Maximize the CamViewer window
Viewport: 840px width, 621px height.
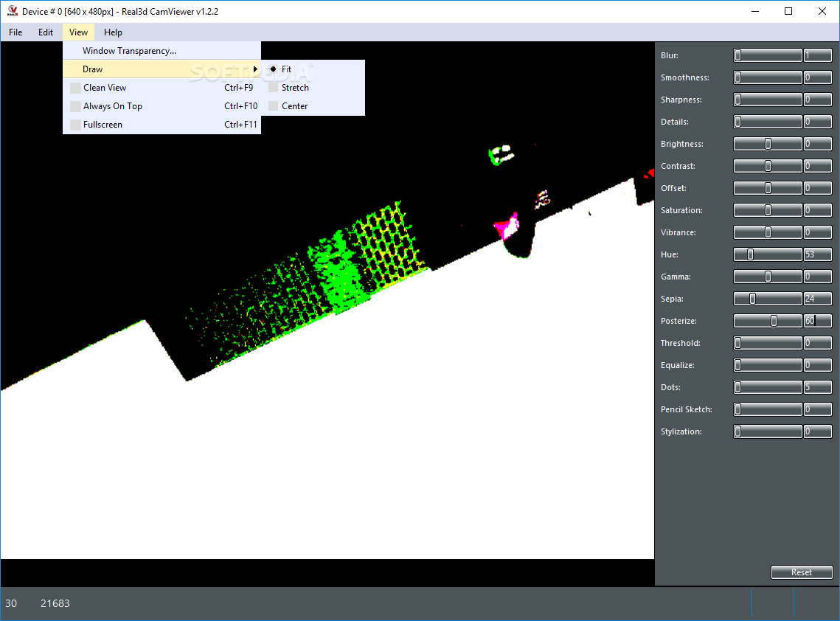(788, 11)
